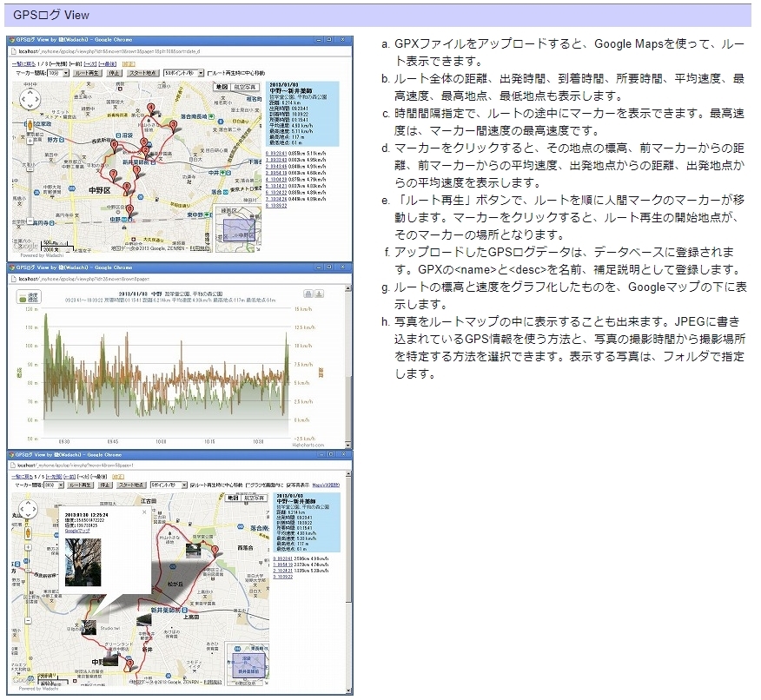Click address bar of top Chrome window
This screenshot has height=700, width=761.
point(180,51)
